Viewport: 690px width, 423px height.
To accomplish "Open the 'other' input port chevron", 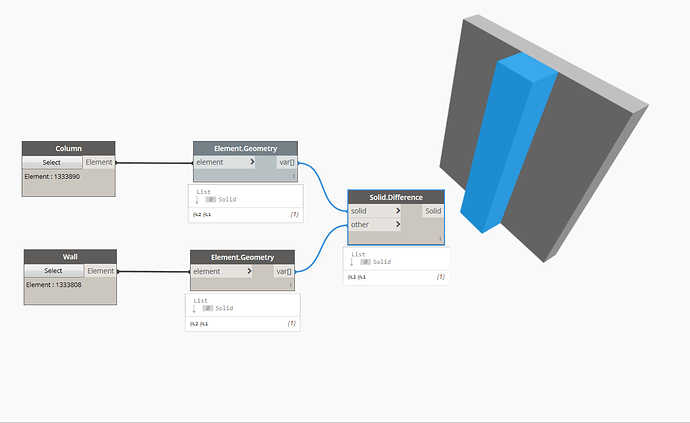I will [x=398, y=224].
